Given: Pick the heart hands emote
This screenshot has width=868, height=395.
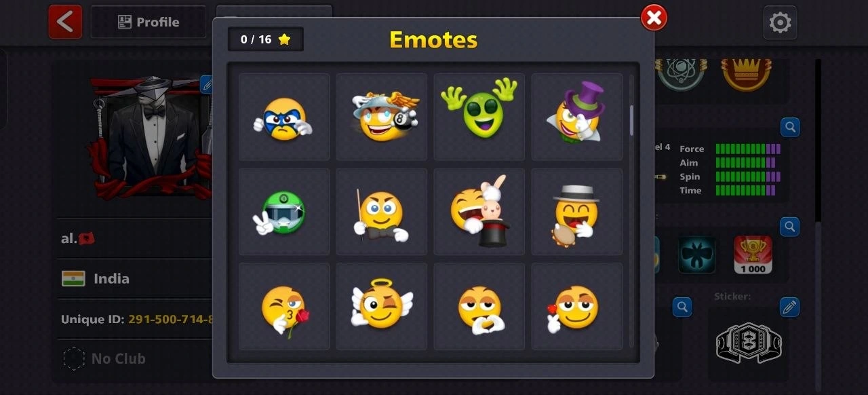Looking at the screenshot, I should click(479, 306).
